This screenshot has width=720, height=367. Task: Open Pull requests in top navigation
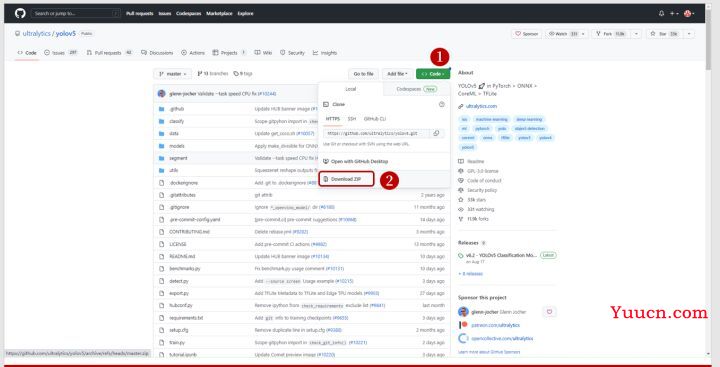[x=140, y=14]
